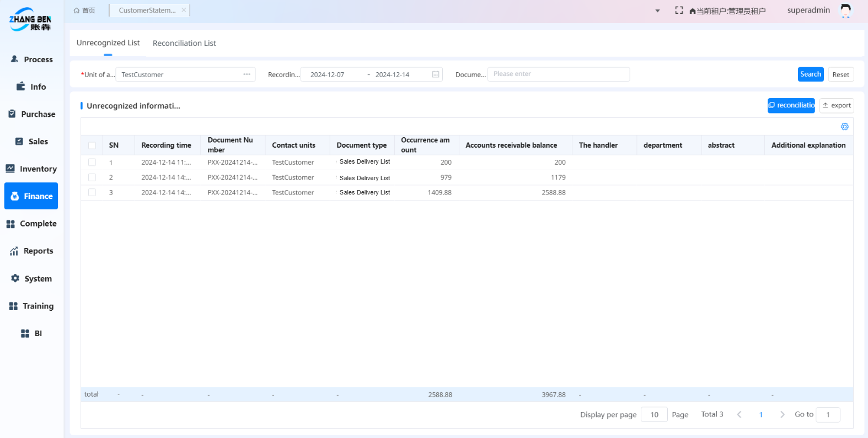Open Reports module in sidebar
The height and width of the screenshot is (438, 868).
(x=31, y=251)
